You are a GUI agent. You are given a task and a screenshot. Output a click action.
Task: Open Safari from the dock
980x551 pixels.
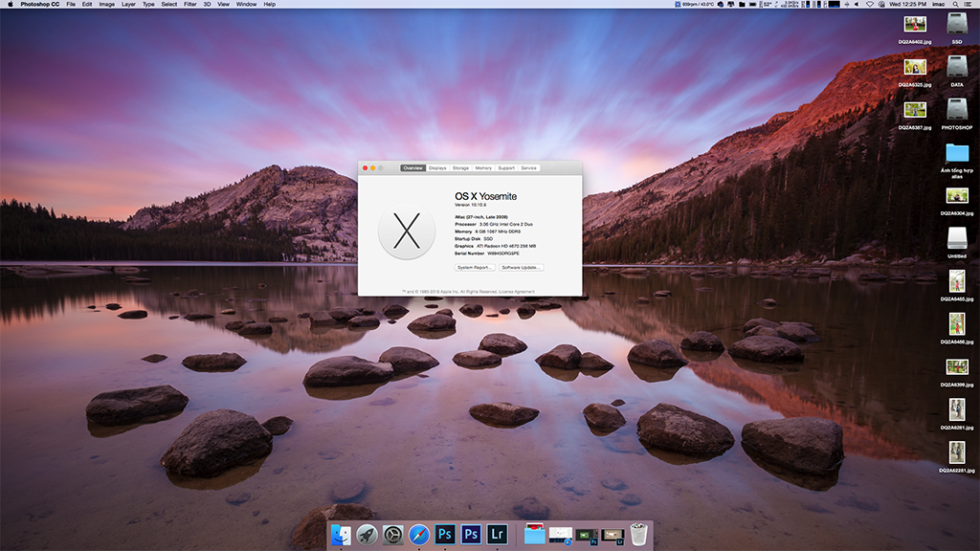(418, 535)
